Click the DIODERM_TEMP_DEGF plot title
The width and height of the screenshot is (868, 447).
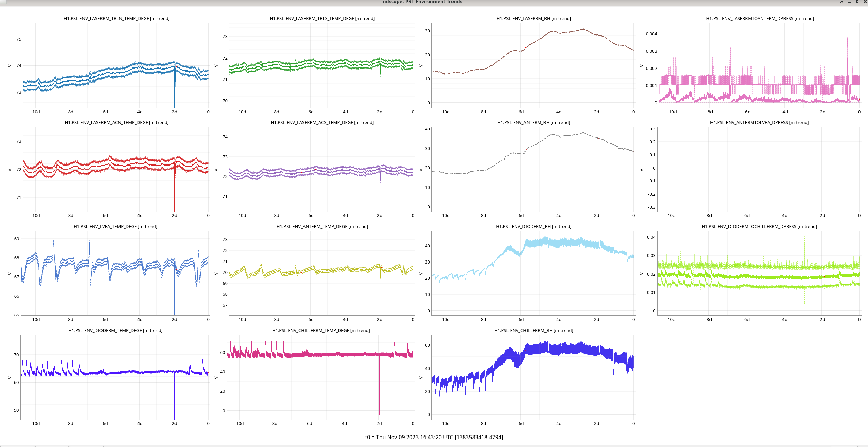click(115, 330)
